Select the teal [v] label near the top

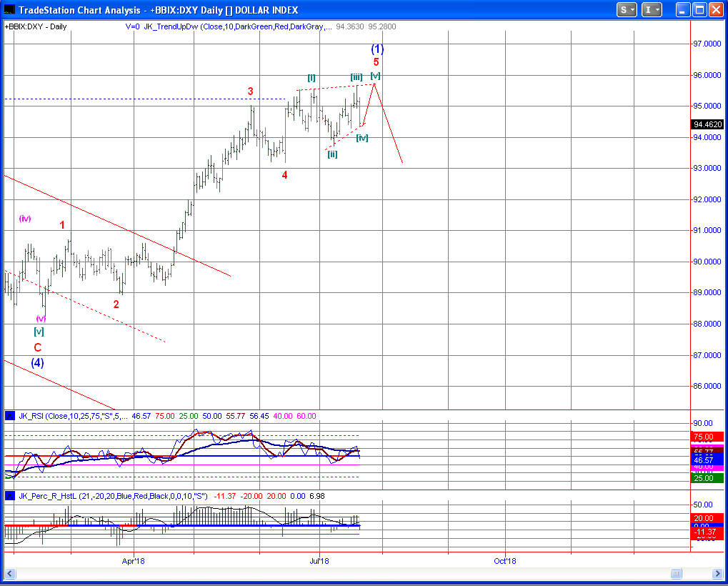(x=375, y=75)
